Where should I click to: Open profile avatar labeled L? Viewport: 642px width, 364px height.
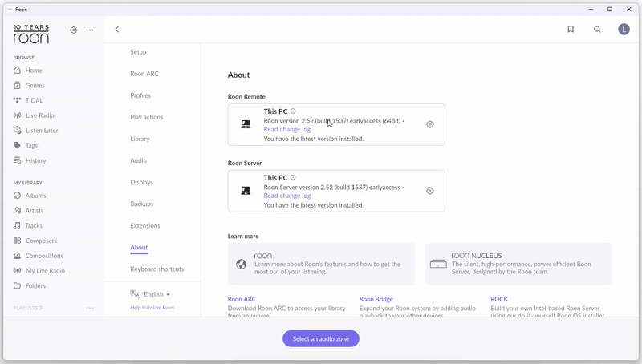624,30
